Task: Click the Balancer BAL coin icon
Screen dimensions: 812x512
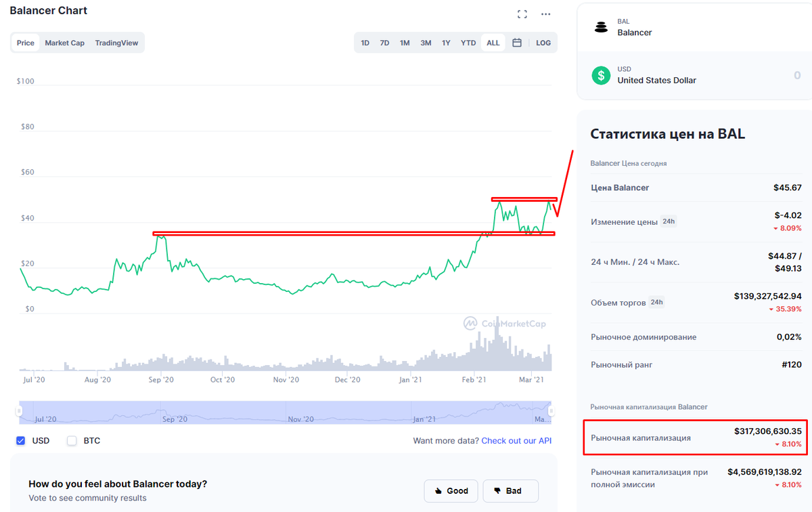Action: 601,28
